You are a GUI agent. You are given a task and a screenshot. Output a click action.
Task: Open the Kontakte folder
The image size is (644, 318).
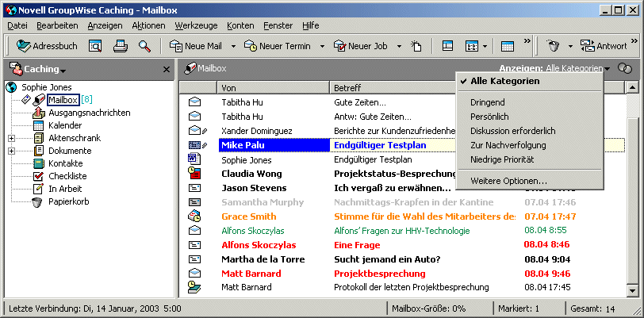65,163
